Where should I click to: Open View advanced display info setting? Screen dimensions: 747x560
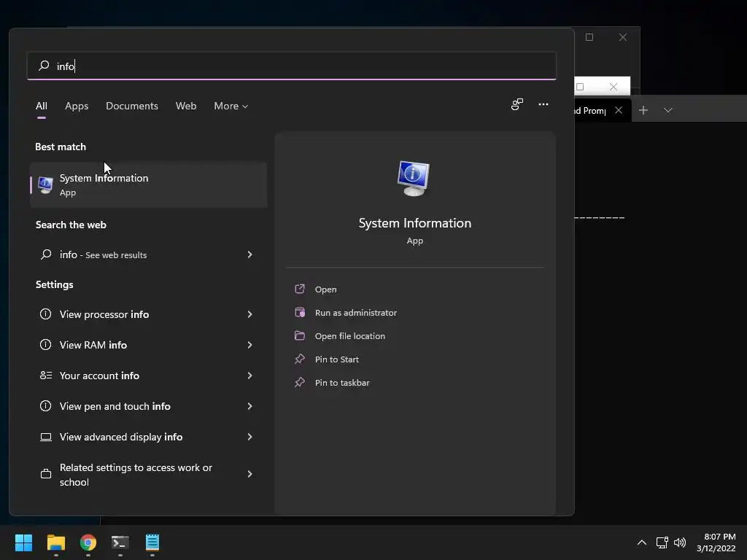(148, 437)
